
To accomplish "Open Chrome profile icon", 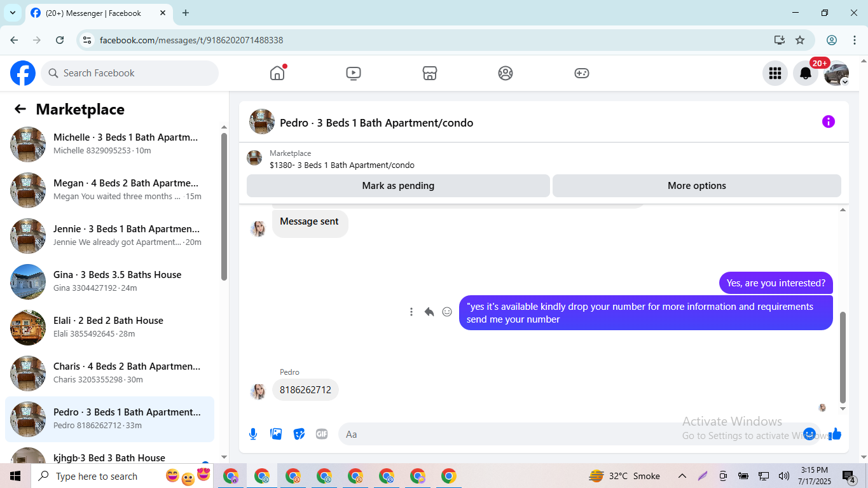I will 832,40.
